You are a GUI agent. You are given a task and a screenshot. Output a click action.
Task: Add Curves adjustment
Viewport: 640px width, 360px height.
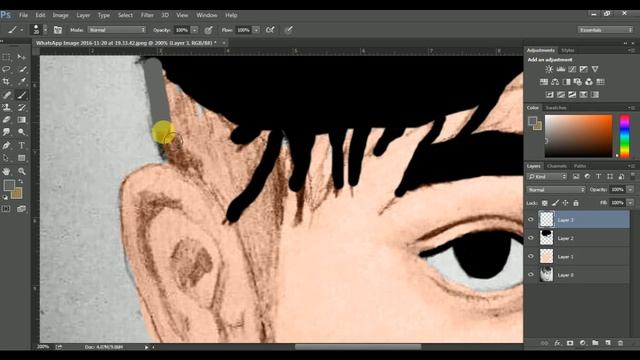click(572, 69)
